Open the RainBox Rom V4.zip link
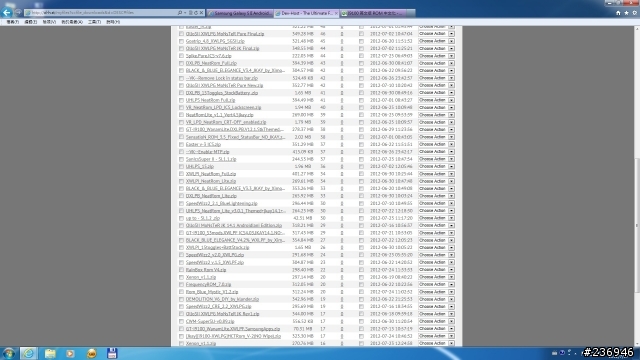640x360 pixels. coord(206,270)
